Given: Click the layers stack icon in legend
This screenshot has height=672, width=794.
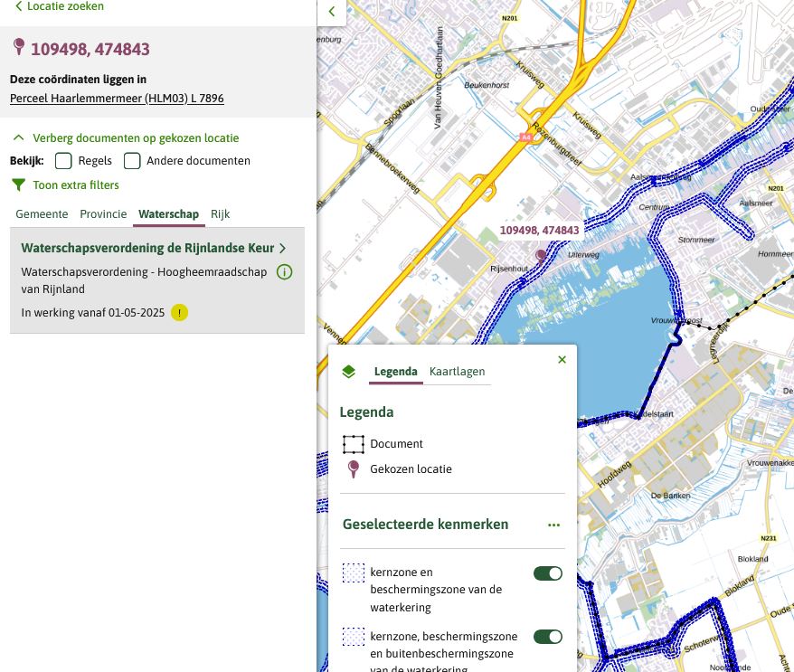Looking at the screenshot, I should (x=349, y=372).
